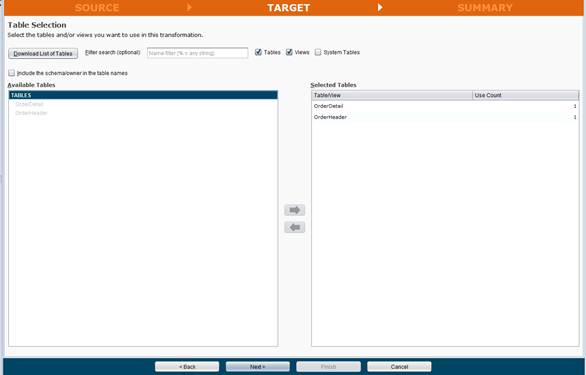Go back with the Back button
Screen dimensions: 586x375
(187, 367)
